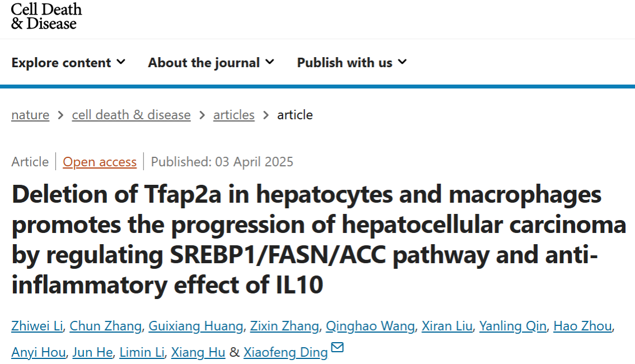Open the cell death & disease breadcrumb
Viewport: 635px width, 364px height.
point(131,115)
